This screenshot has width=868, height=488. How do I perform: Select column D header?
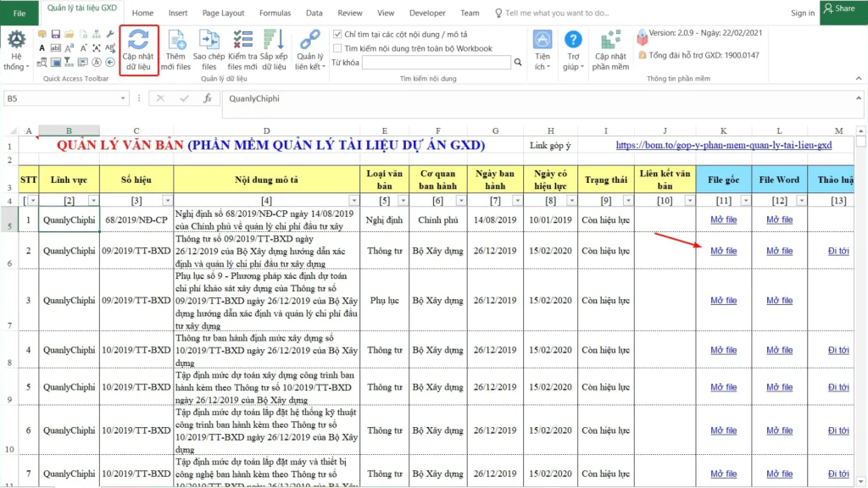(267, 130)
